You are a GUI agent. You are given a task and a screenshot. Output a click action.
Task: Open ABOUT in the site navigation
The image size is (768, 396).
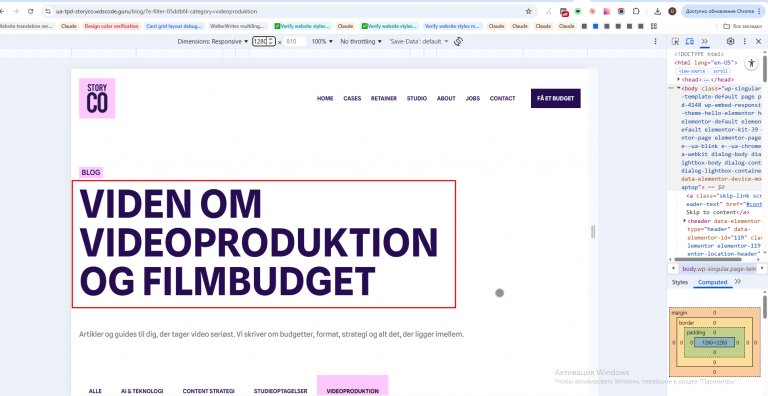tap(446, 99)
